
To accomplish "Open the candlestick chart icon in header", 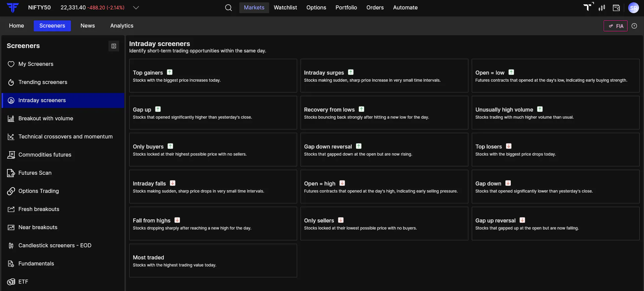I will [602, 8].
